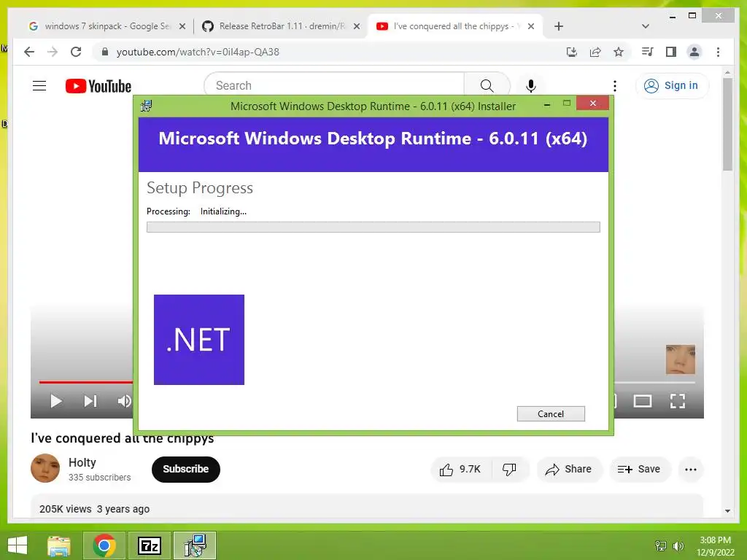
Task: Open the Windows Start button
Action: pos(18,545)
